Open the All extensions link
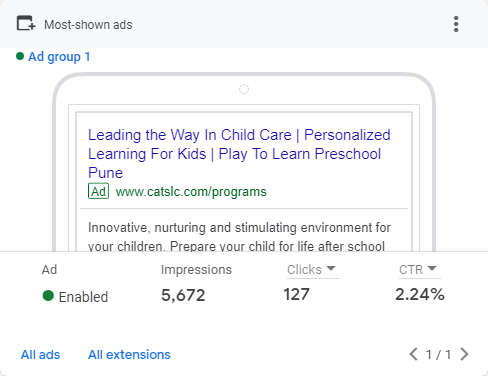Image resolution: width=488 pixels, height=376 pixels. click(129, 355)
